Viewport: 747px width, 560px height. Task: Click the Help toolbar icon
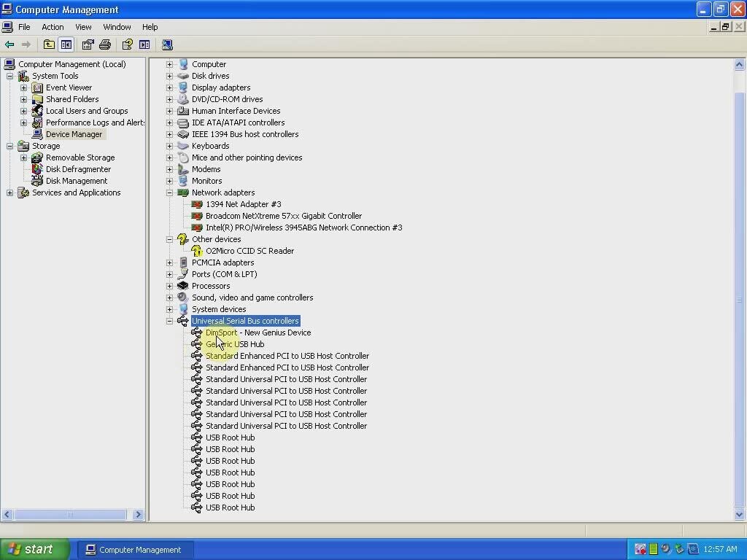click(x=127, y=44)
